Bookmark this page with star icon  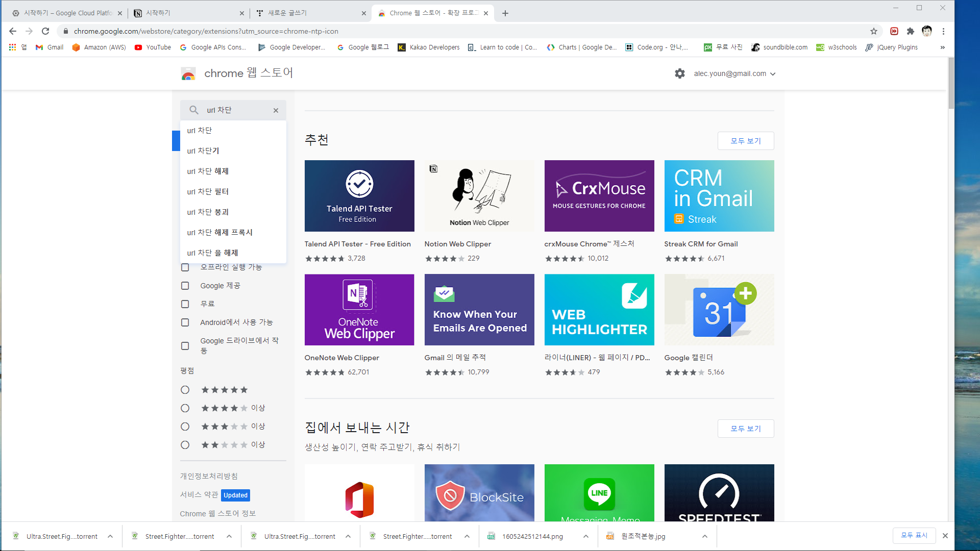coord(874,31)
